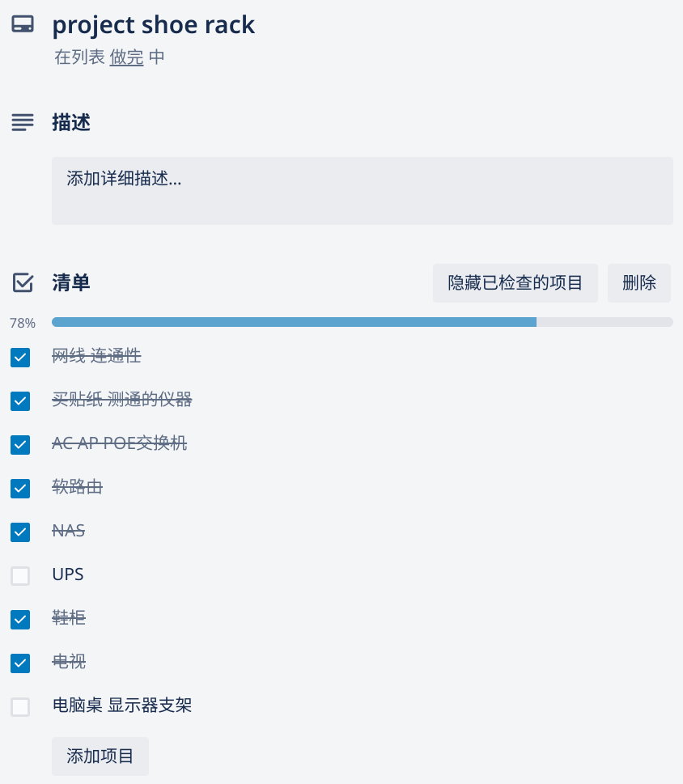Click the 隐藏已检查的项目 button
Image resolution: width=683 pixels, height=784 pixels.
[x=515, y=283]
